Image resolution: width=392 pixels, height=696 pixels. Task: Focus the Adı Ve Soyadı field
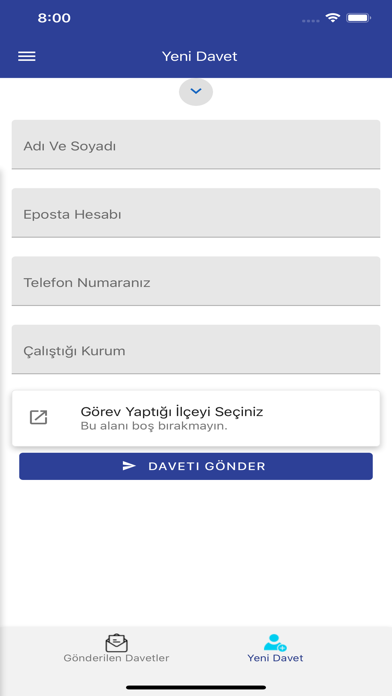196,145
